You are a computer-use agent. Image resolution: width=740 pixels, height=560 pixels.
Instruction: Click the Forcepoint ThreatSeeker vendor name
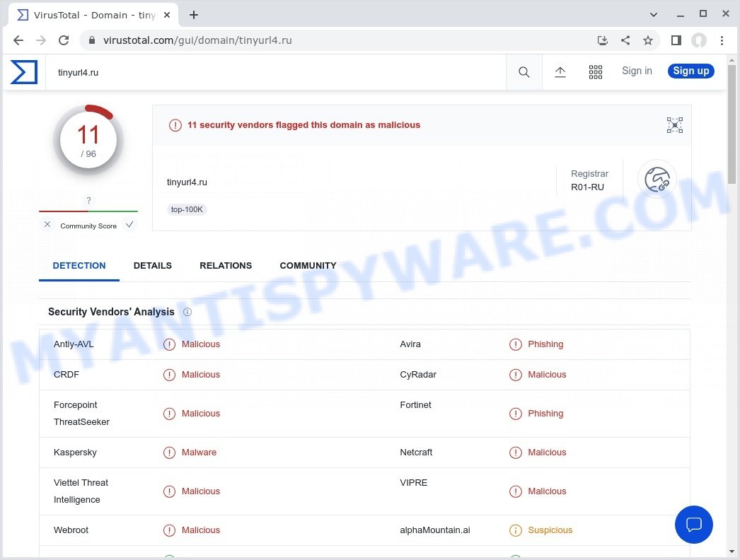click(81, 413)
